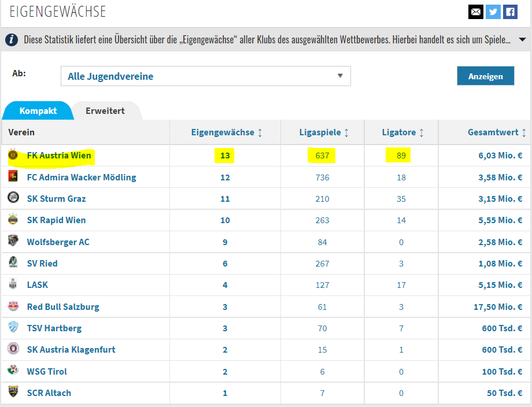Open the SCR Altach crest
The width and height of the screenshot is (532, 407).
pyautogui.click(x=13, y=391)
